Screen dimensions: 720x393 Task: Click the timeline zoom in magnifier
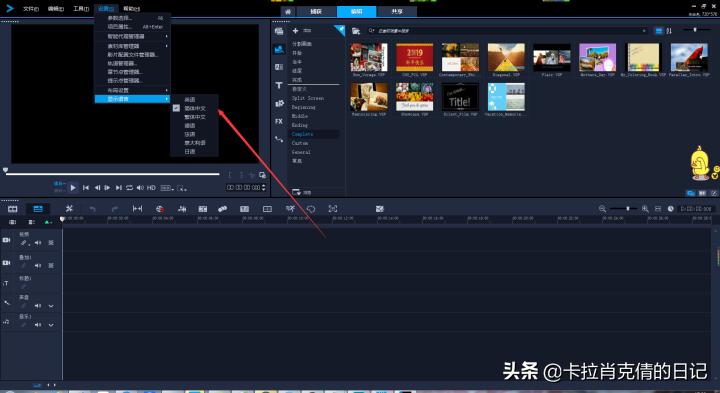point(645,209)
